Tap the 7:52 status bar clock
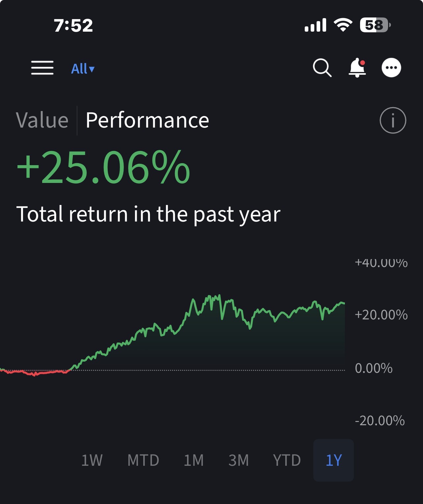Image resolution: width=423 pixels, height=504 pixels. point(73,25)
